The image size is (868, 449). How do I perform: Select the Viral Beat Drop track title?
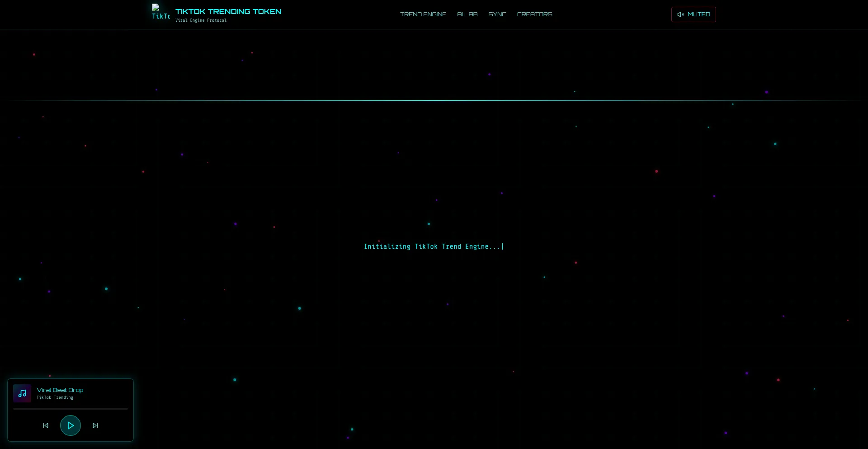(x=60, y=390)
